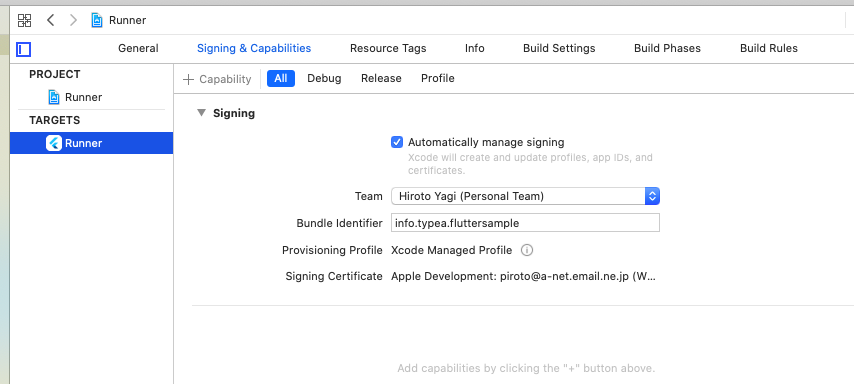The height and width of the screenshot is (384, 854).
Task: Show Provisioning Profile info icon
Action: click(x=527, y=251)
